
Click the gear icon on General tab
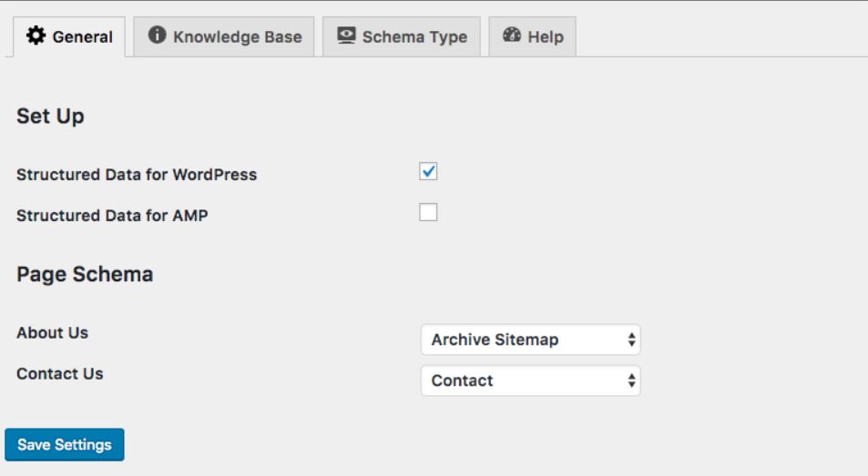[x=36, y=35]
